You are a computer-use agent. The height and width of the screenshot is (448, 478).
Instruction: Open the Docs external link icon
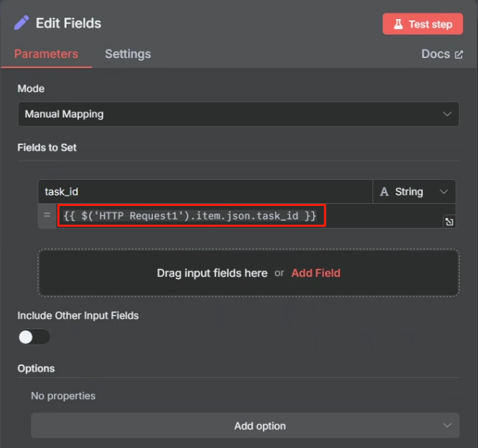coord(459,54)
